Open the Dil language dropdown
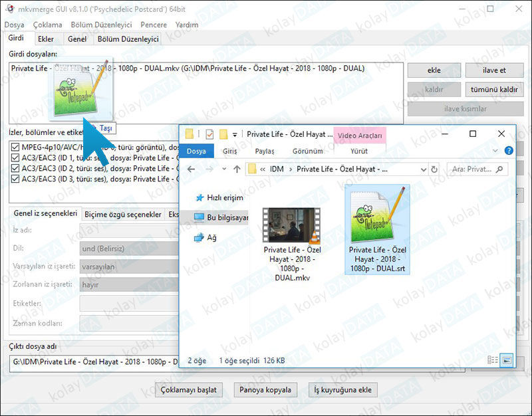 pos(126,248)
